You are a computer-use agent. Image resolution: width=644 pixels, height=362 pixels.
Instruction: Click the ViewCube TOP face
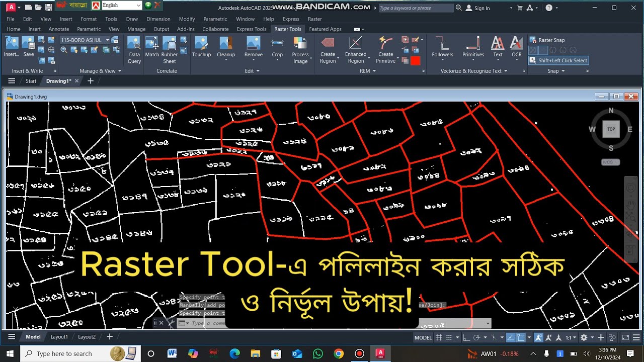[611, 129]
